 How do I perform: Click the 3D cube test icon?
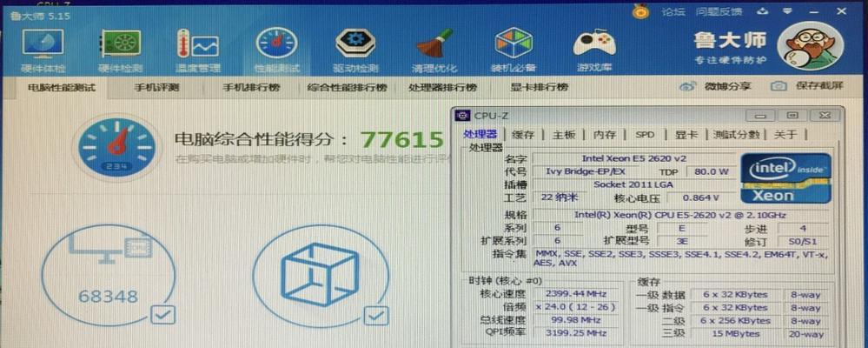tap(320, 274)
